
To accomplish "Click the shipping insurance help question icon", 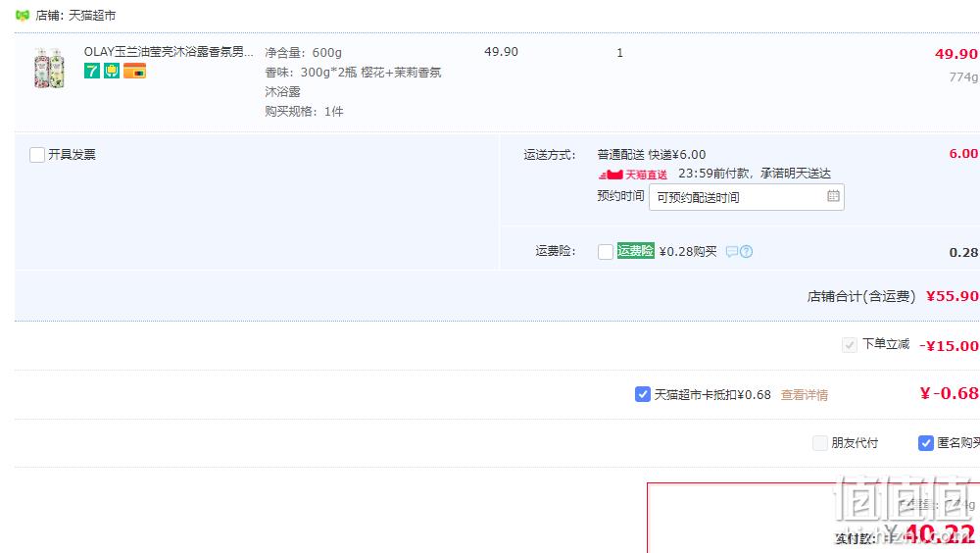I will point(746,251).
